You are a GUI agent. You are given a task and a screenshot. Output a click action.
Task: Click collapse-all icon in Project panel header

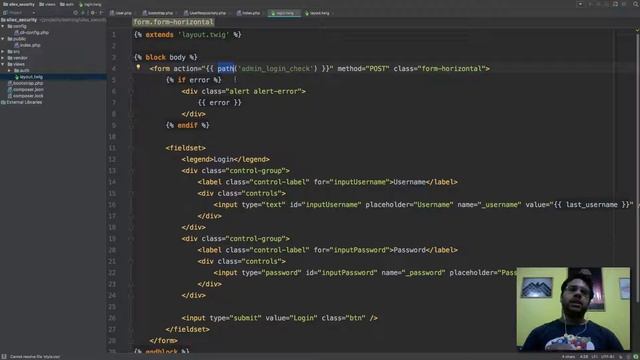click(x=83, y=13)
